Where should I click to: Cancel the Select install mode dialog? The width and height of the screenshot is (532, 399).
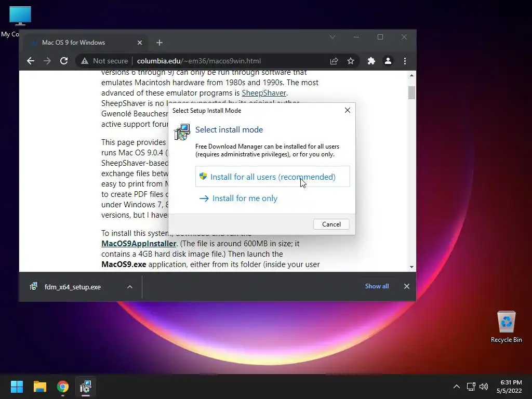tap(331, 224)
